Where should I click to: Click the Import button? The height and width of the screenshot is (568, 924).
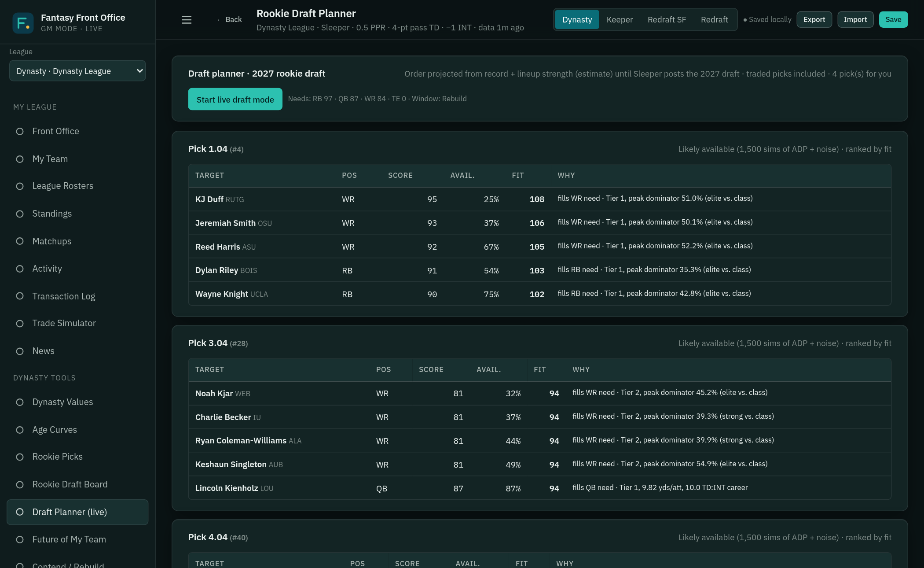pyautogui.click(x=855, y=20)
